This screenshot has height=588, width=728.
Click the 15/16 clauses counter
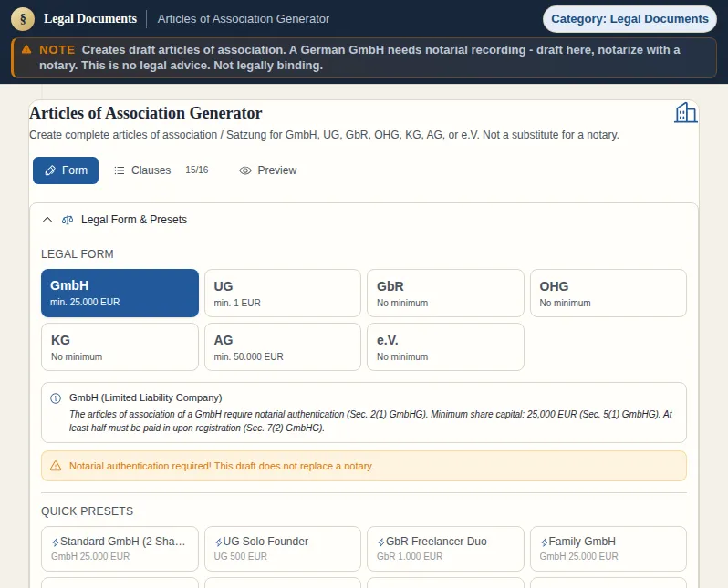pyautogui.click(x=197, y=170)
